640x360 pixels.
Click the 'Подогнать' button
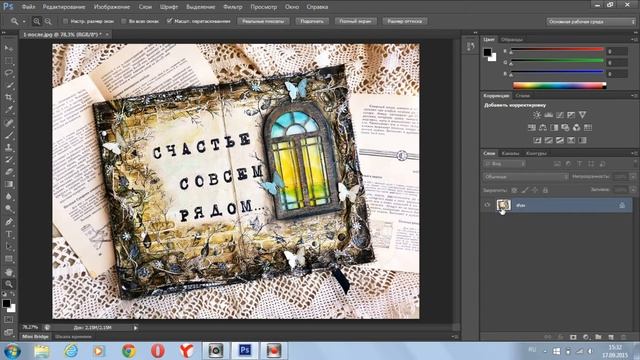coord(312,21)
